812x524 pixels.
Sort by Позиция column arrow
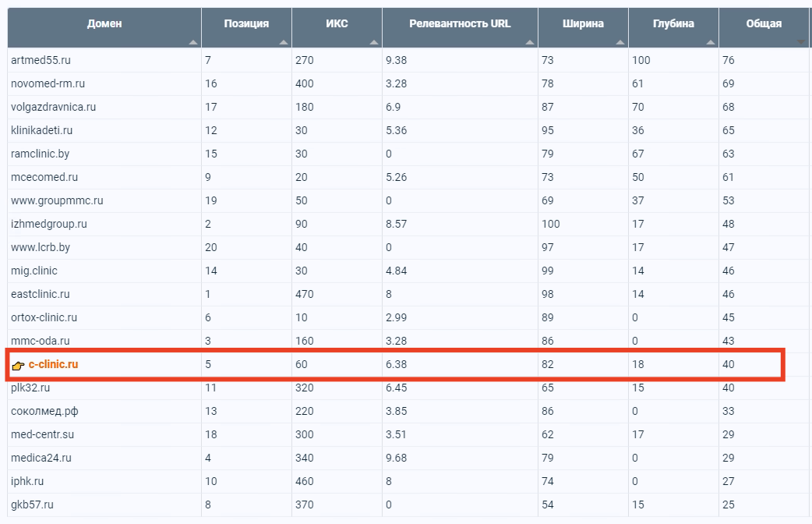(284, 42)
